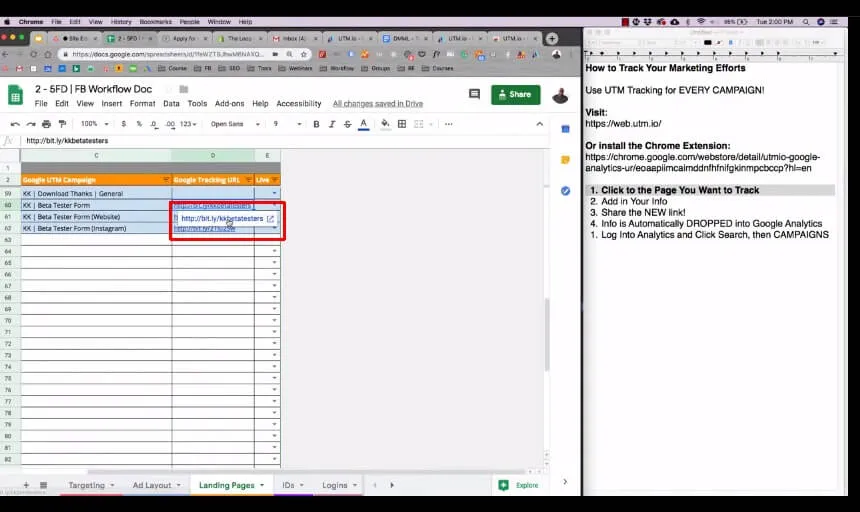The height and width of the screenshot is (512, 860).
Task: Open the 123 number format dropdown
Action: pyautogui.click(x=188, y=124)
